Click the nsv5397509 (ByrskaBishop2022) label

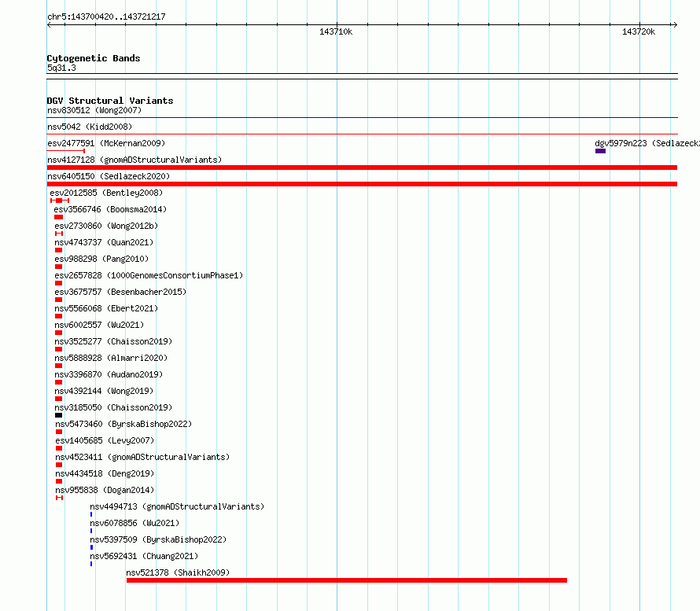tap(158, 539)
